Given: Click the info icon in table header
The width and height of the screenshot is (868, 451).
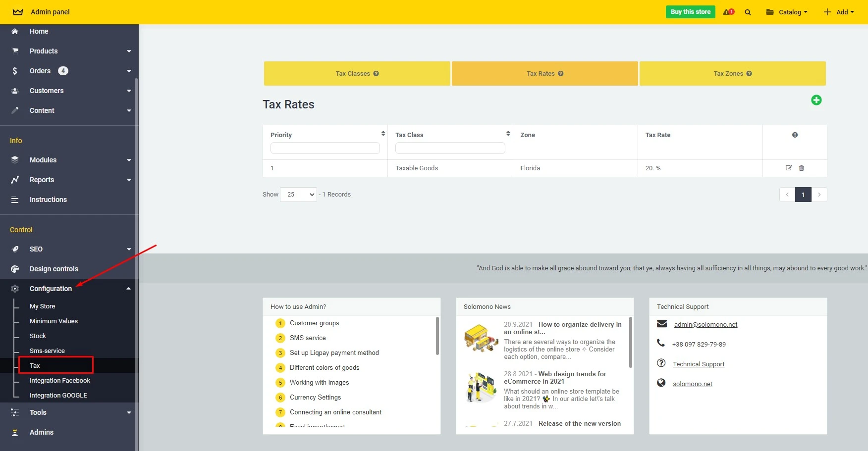Looking at the screenshot, I should coord(795,135).
